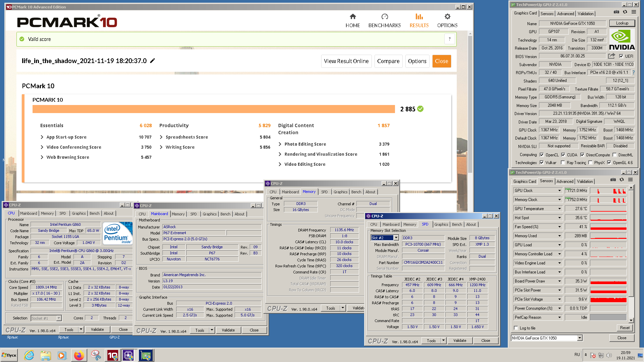Toggle the Ray Tracing checkbox
The width and height of the screenshot is (644, 362).
(563, 162)
